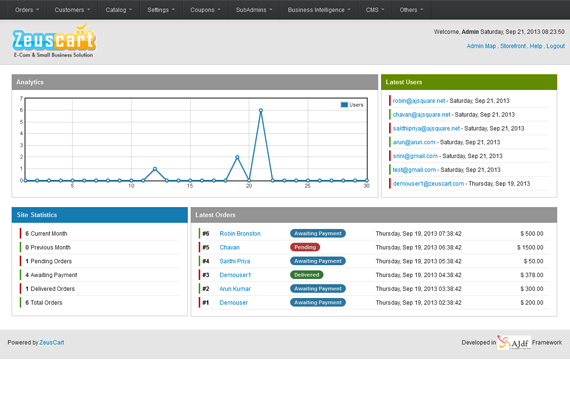
Task: Click the order date 'Sep 19, 2013 07:38:42'
Action: click(418, 233)
